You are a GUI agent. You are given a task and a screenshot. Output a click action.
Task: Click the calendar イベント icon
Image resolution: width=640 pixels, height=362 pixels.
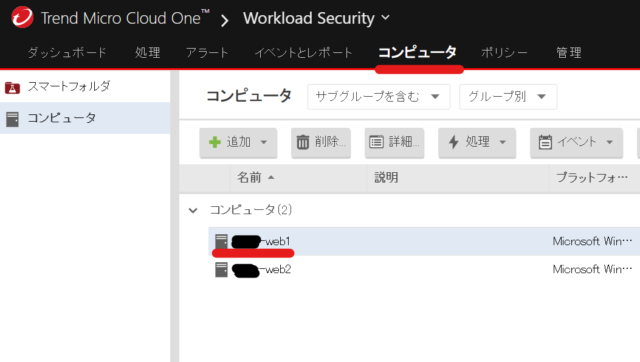(545, 142)
